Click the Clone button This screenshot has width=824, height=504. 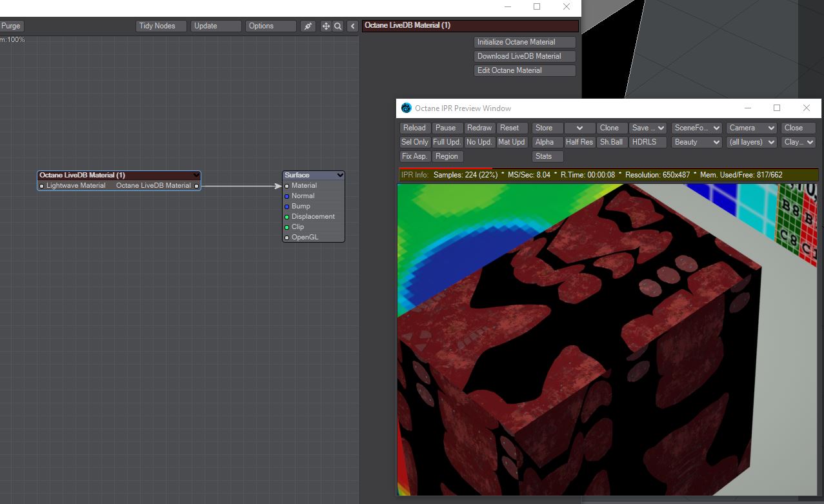612,128
